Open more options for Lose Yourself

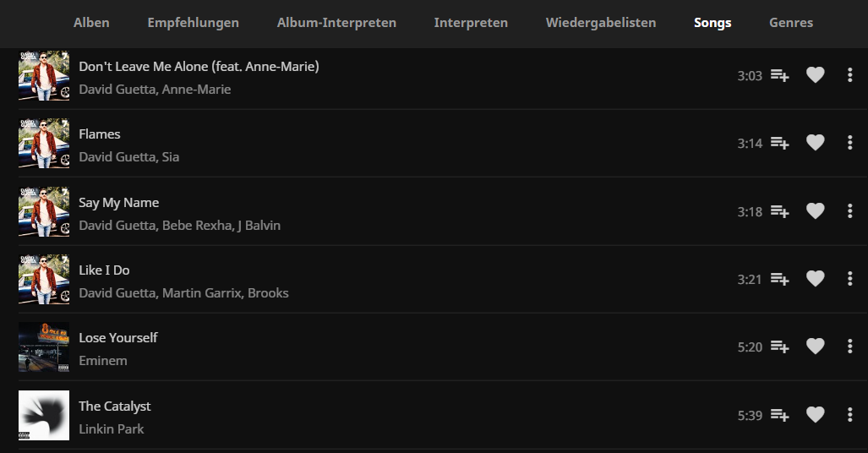(849, 347)
